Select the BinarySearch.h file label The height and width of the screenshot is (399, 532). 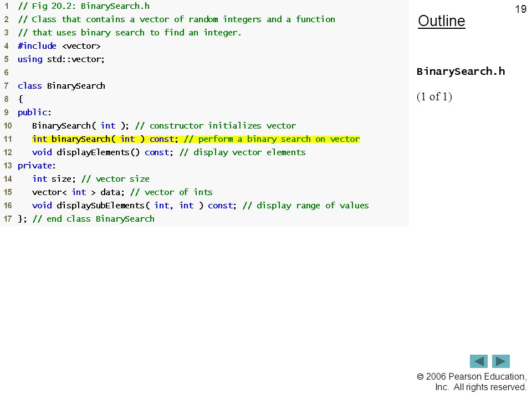[461, 71]
